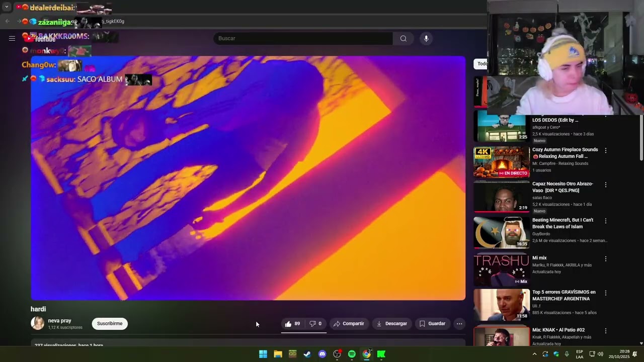Like the video with thumbs-up icon
This screenshot has width=644, height=362.
click(292, 324)
